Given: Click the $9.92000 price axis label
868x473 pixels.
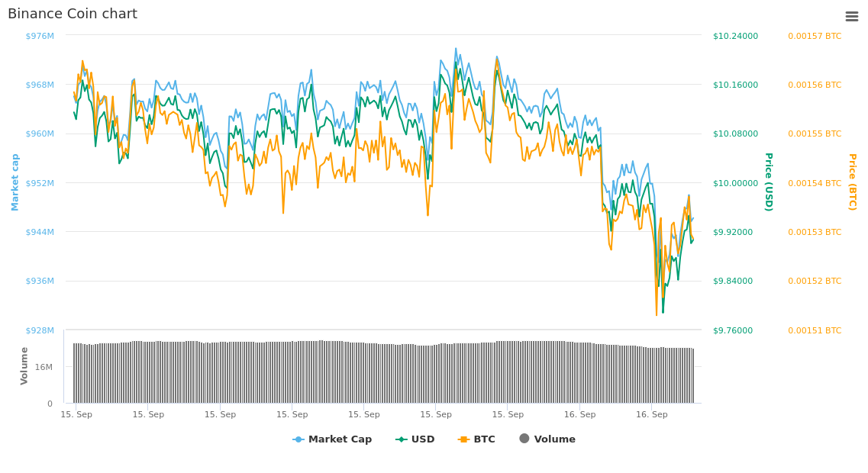Looking at the screenshot, I should point(733,232).
